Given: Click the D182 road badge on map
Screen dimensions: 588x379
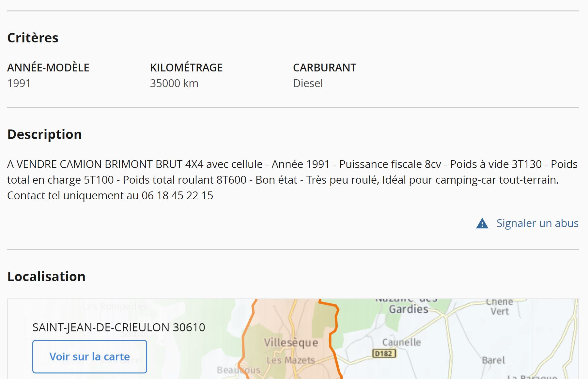Looking at the screenshot, I should [x=384, y=354].
